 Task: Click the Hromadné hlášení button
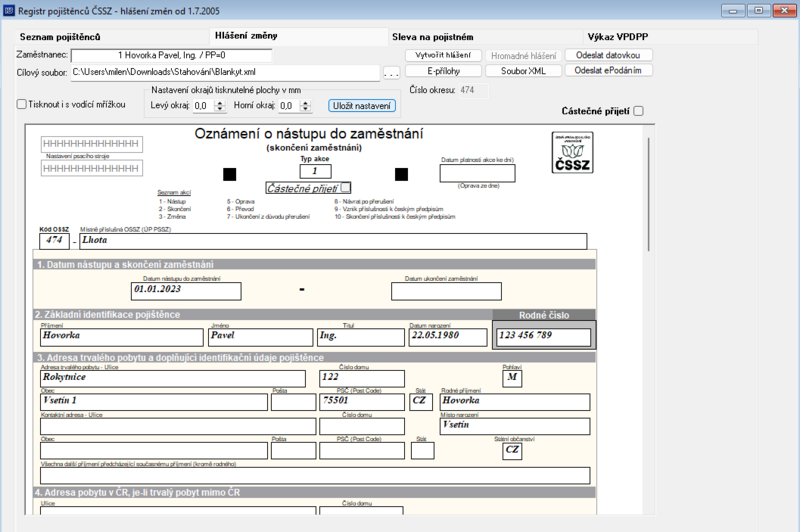click(x=523, y=56)
